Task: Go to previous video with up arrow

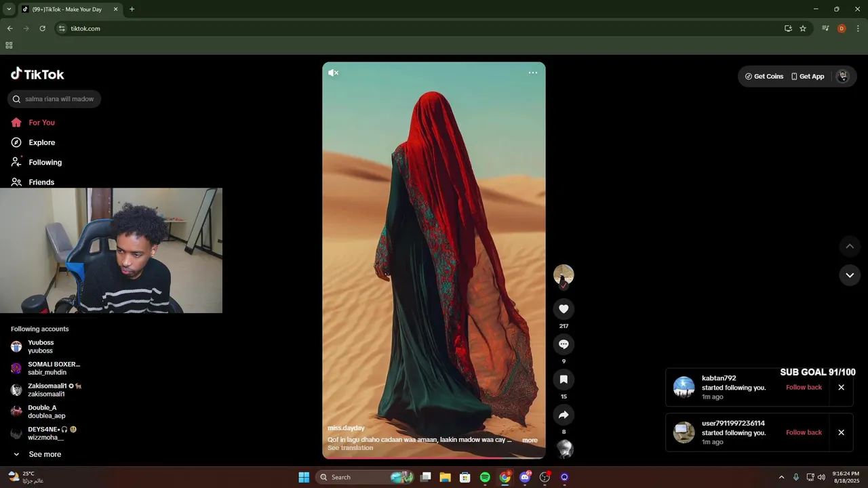Action: pyautogui.click(x=850, y=246)
